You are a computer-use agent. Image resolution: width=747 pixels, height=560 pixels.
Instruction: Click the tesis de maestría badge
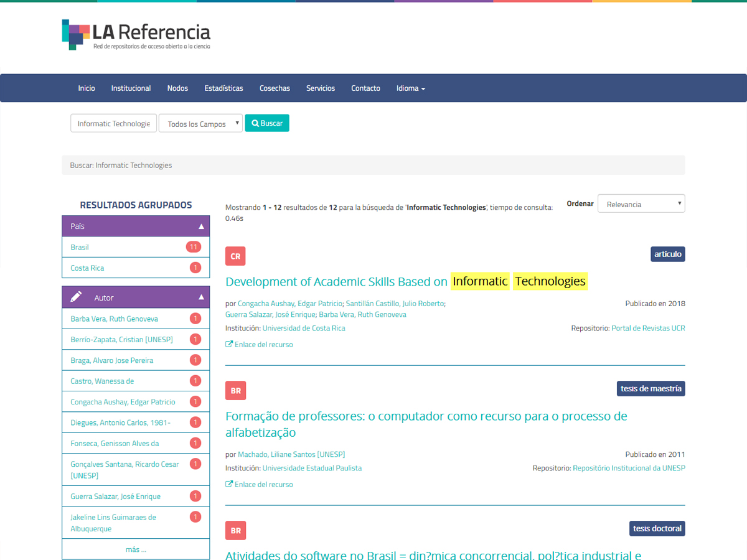point(651,388)
